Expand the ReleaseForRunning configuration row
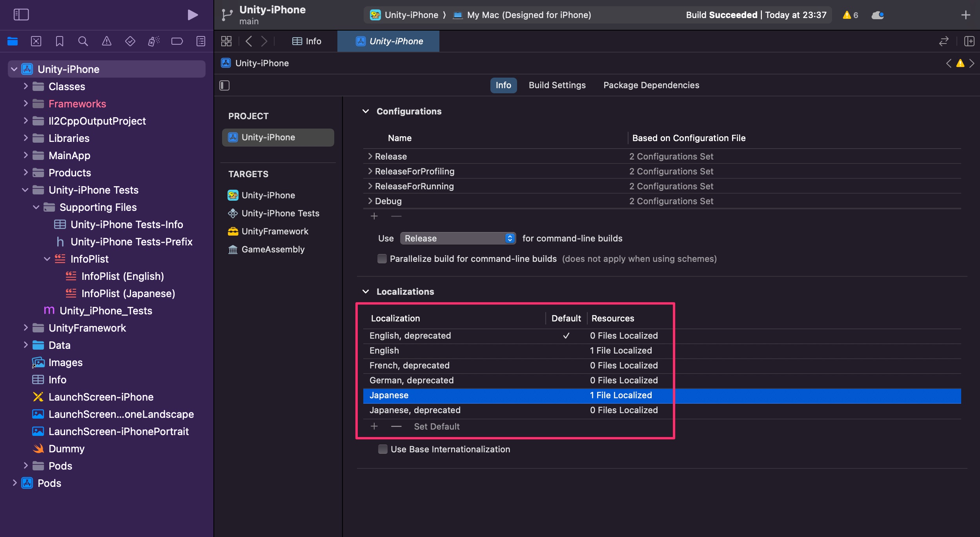This screenshot has width=980, height=537. coord(370,186)
